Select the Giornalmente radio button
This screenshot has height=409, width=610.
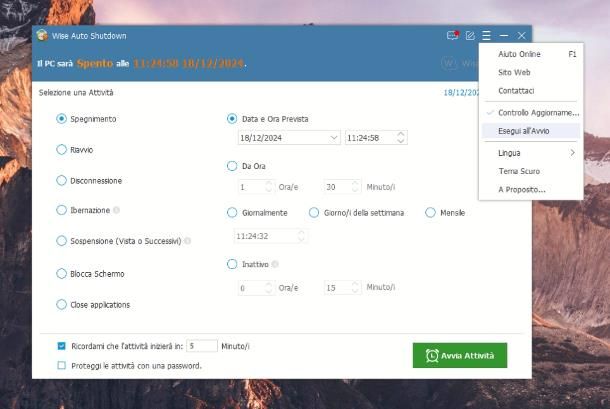pyautogui.click(x=232, y=212)
